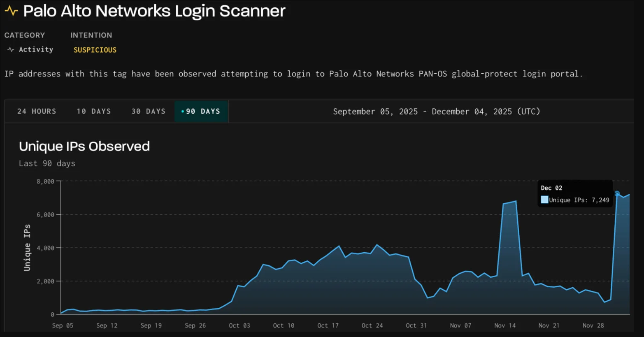The image size is (644, 337).
Task: Click the light blue Unique IPs tooltip swatch
Action: pyautogui.click(x=544, y=200)
